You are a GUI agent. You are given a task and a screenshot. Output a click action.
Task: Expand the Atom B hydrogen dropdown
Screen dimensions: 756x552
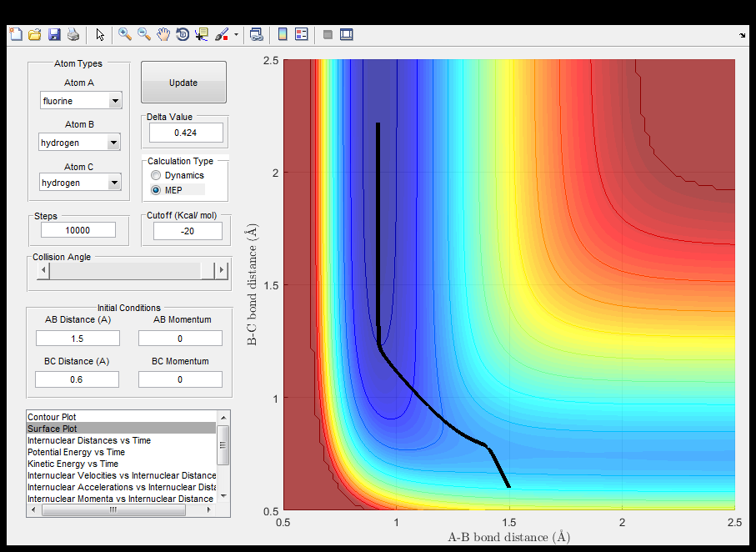pyautogui.click(x=115, y=143)
